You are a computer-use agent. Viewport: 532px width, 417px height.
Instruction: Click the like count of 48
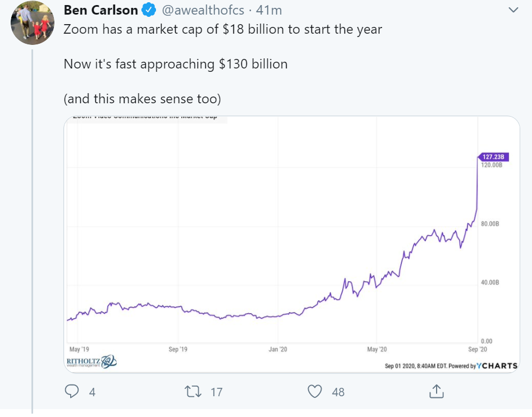coord(338,392)
